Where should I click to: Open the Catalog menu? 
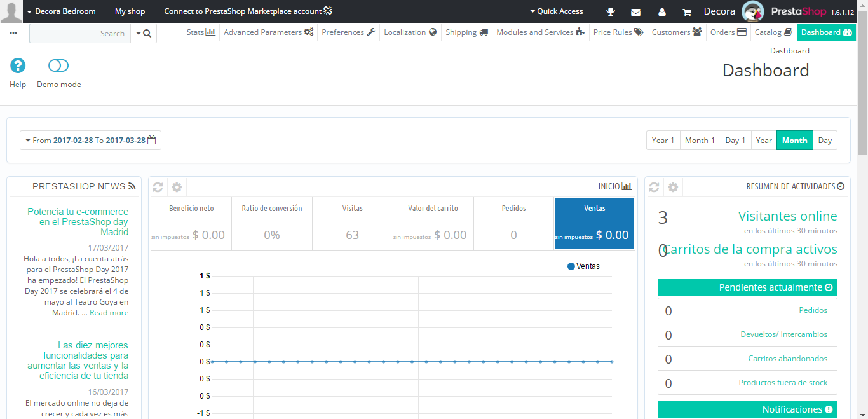(x=773, y=32)
